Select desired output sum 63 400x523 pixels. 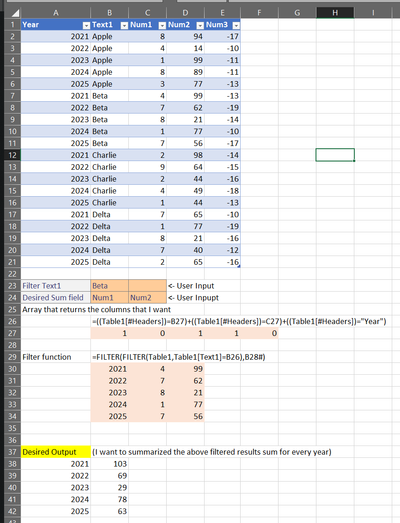coord(109,511)
